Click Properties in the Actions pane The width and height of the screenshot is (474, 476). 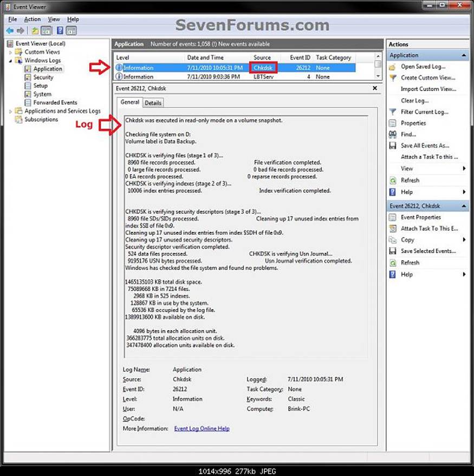click(413, 123)
